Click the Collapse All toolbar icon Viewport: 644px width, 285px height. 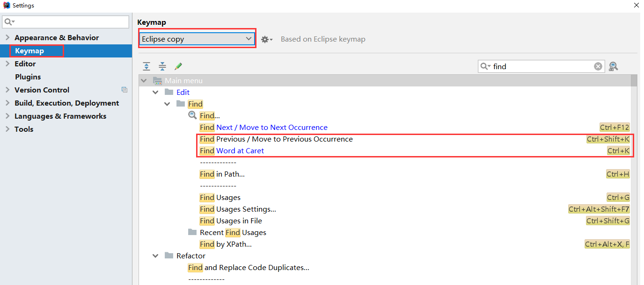pyautogui.click(x=162, y=66)
